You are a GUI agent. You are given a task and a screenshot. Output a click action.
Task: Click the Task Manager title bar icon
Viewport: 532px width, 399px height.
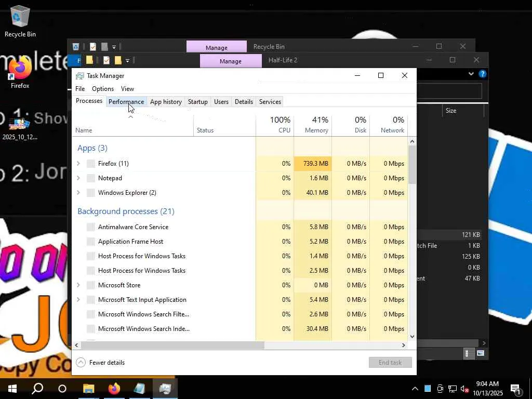tap(79, 76)
